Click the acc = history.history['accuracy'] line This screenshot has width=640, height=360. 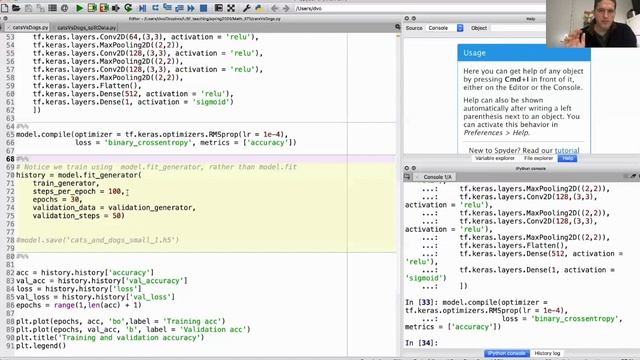click(85, 273)
